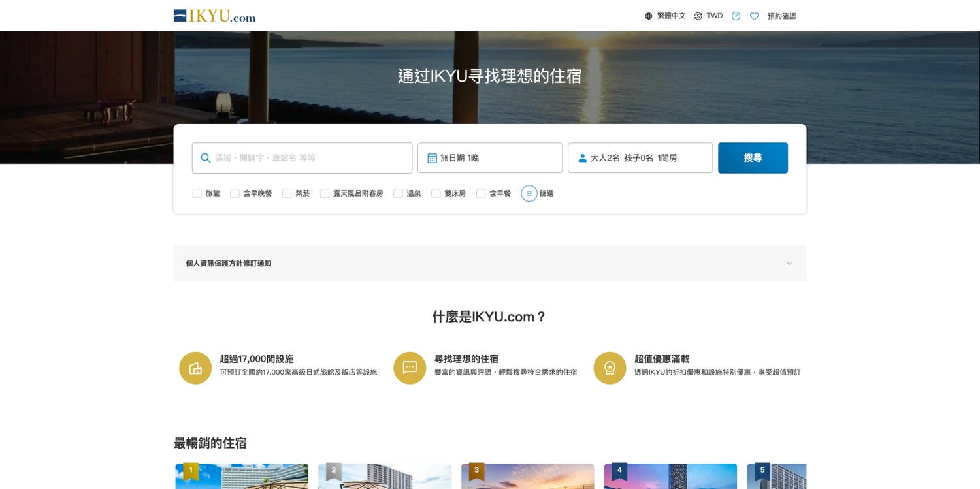Open the TWD currency selector
Image resolution: width=980 pixels, height=489 pixels.
click(708, 16)
